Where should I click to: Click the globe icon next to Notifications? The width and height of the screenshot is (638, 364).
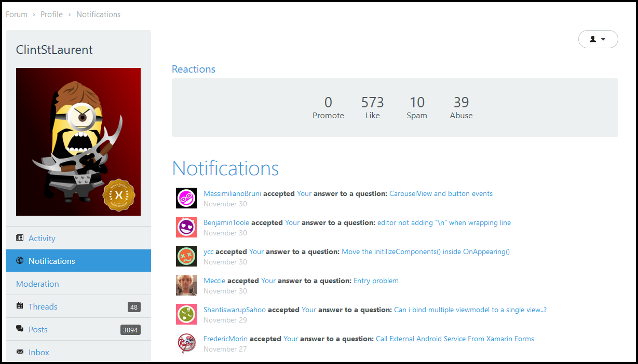(20, 261)
